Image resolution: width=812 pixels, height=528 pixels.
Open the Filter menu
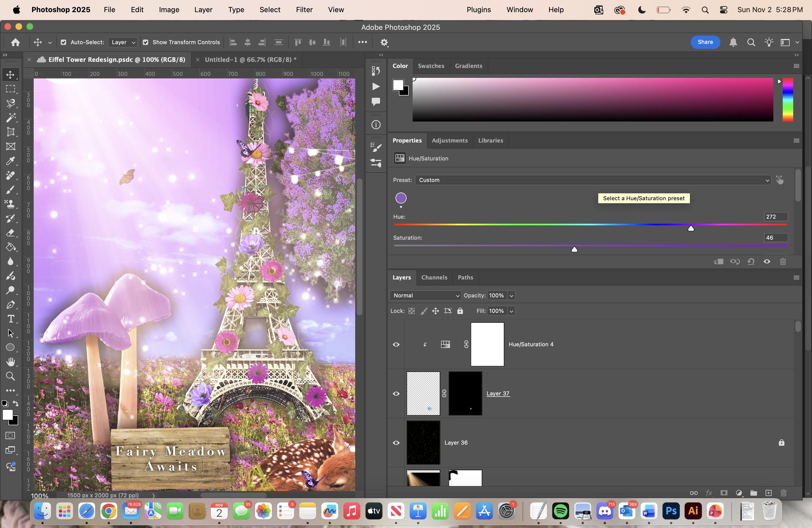pyautogui.click(x=304, y=10)
